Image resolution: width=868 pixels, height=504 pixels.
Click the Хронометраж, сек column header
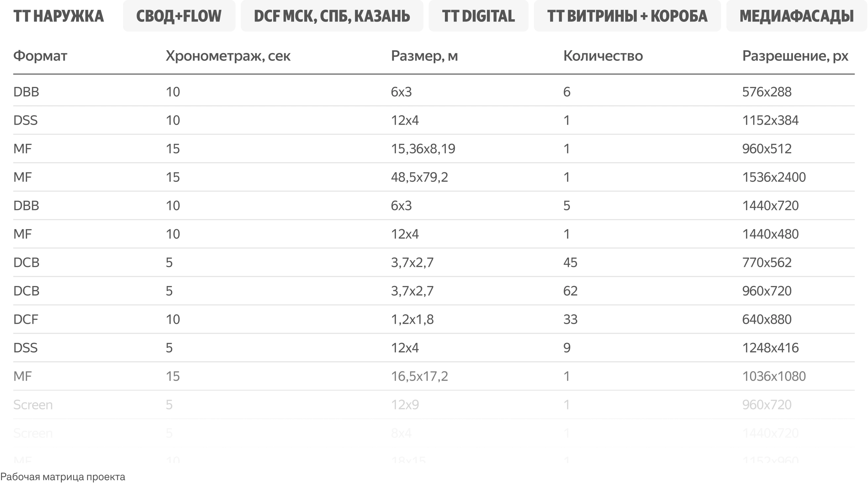click(228, 56)
